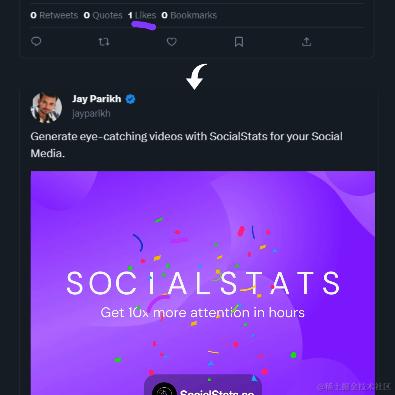Bookmark the tweet with the bookmark icon

coord(239,42)
